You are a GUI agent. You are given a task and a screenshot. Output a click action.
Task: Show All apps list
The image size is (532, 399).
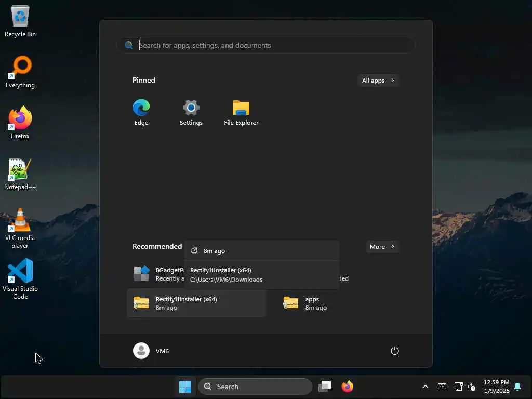click(x=378, y=81)
